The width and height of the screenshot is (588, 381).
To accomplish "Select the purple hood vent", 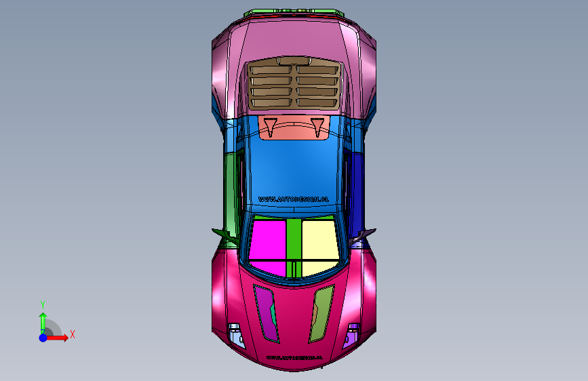I will (x=267, y=313).
